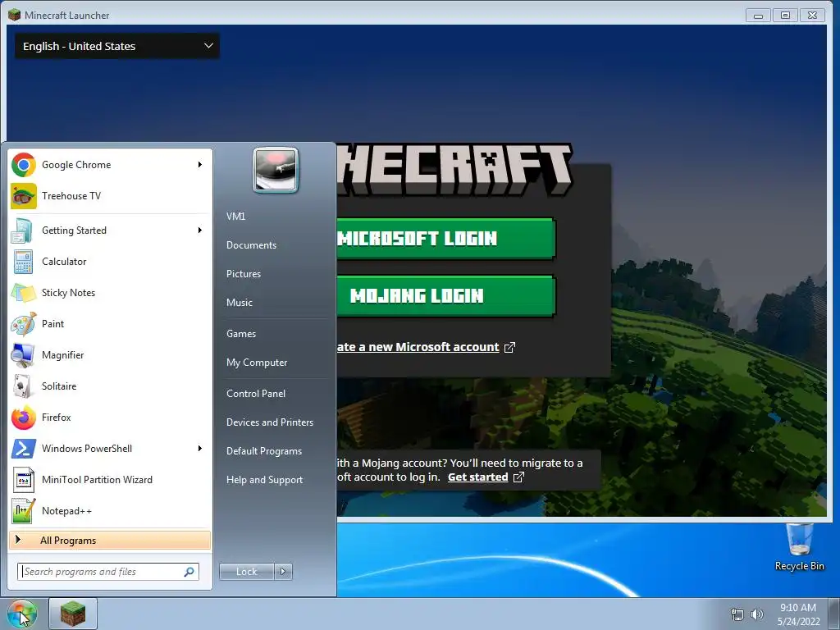Launch the Notepad++ icon
840x630 pixels.
click(24, 510)
